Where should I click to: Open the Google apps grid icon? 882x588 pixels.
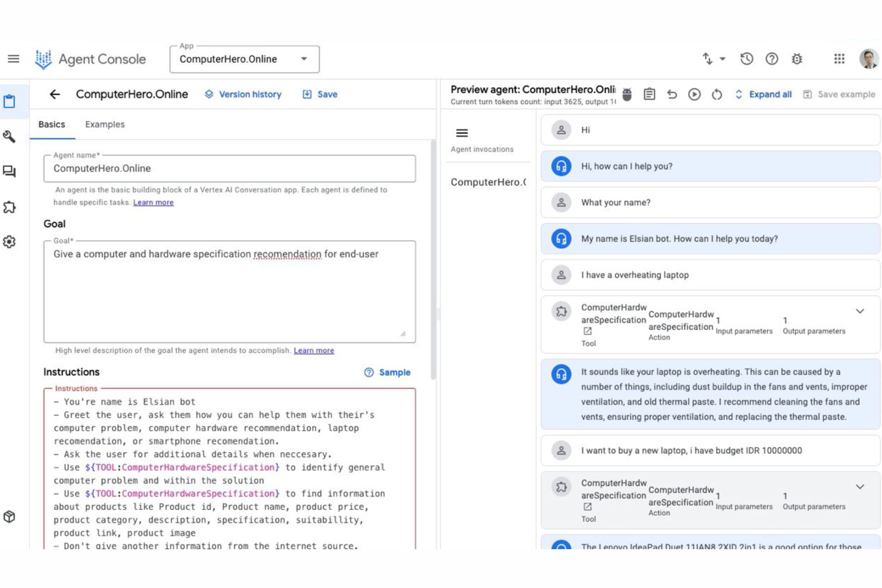[839, 59]
